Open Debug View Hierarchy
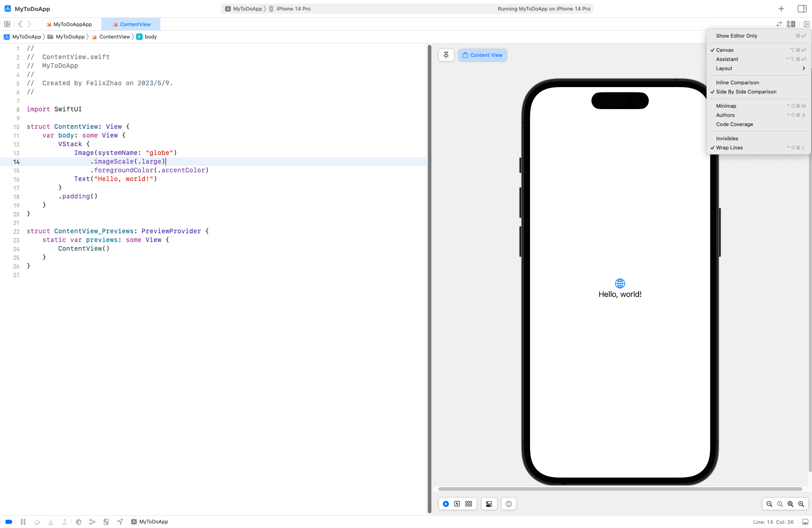Screen dimensions: 812x528 [x=78, y=522]
